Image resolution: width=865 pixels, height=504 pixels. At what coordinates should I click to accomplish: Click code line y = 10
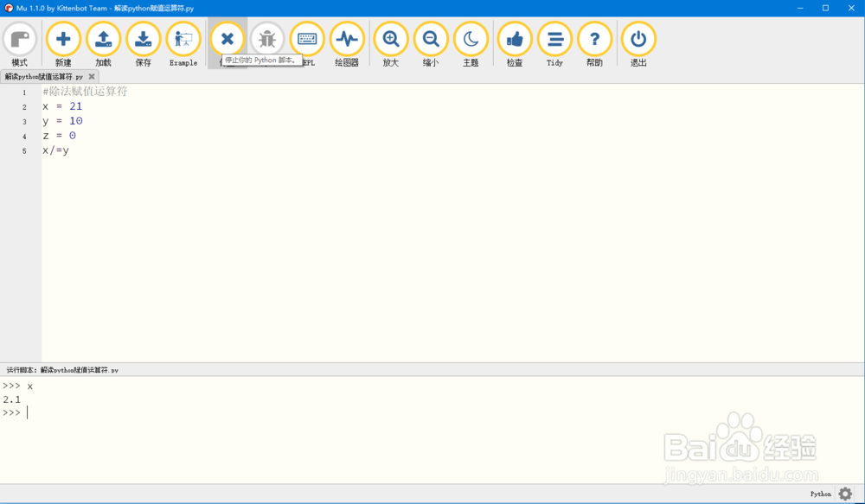(62, 121)
